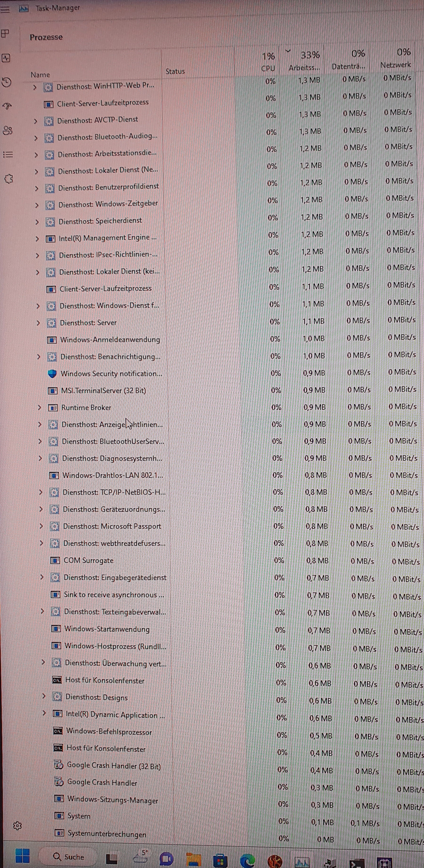Select Google Crash Handler process name

tap(102, 782)
